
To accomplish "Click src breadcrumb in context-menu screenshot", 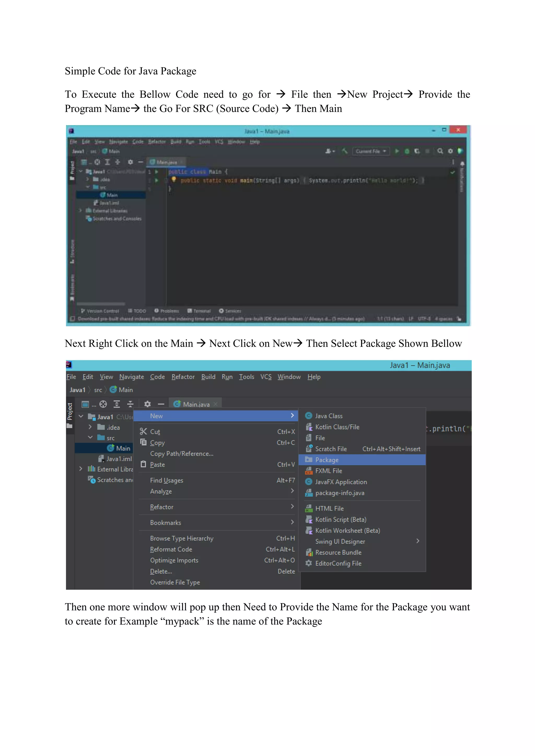I will pyautogui.click(x=98, y=390).
